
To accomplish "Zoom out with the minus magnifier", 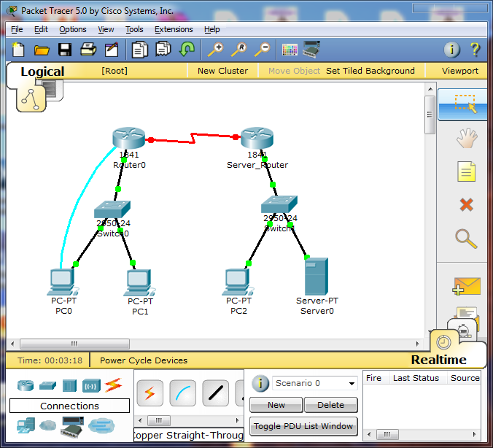I will [263, 50].
